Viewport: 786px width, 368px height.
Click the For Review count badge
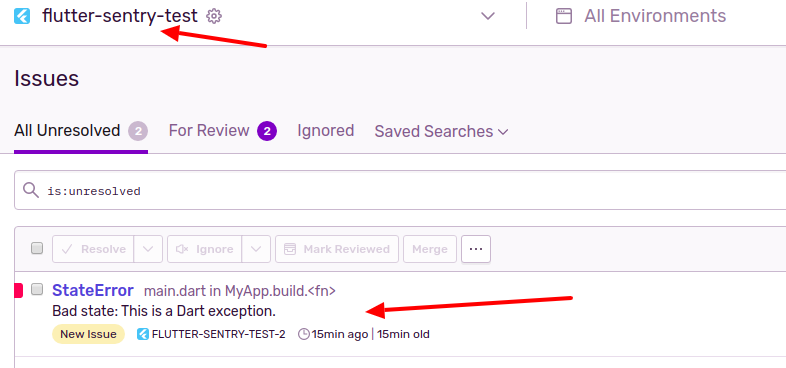(x=267, y=131)
